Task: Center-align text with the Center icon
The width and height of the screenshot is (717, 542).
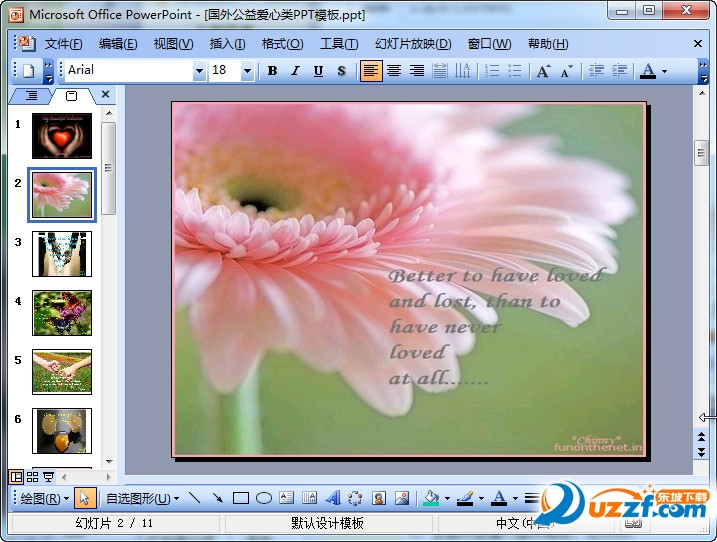Action: 394,71
